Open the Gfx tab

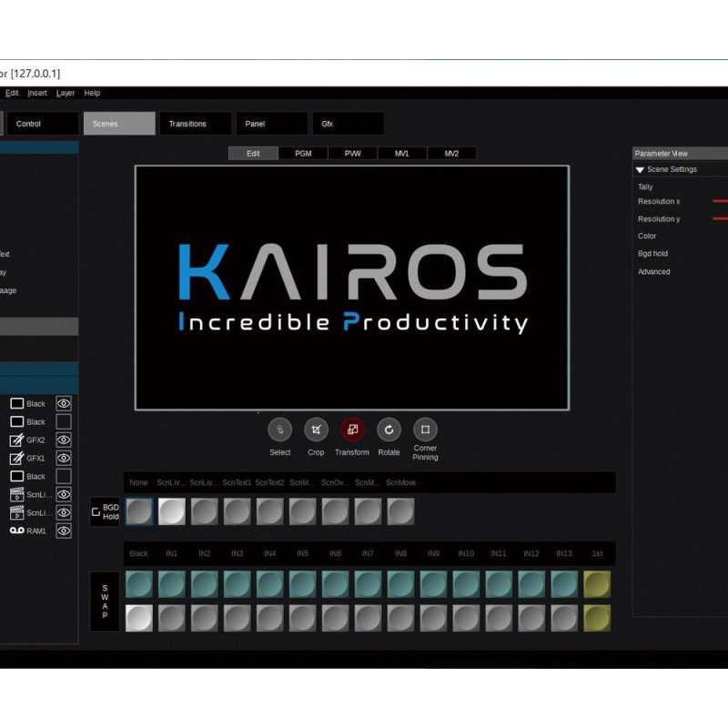click(348, 124)
